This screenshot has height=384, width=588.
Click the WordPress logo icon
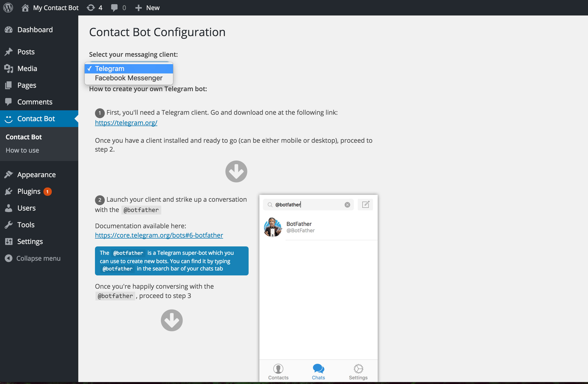pos(8,8)
